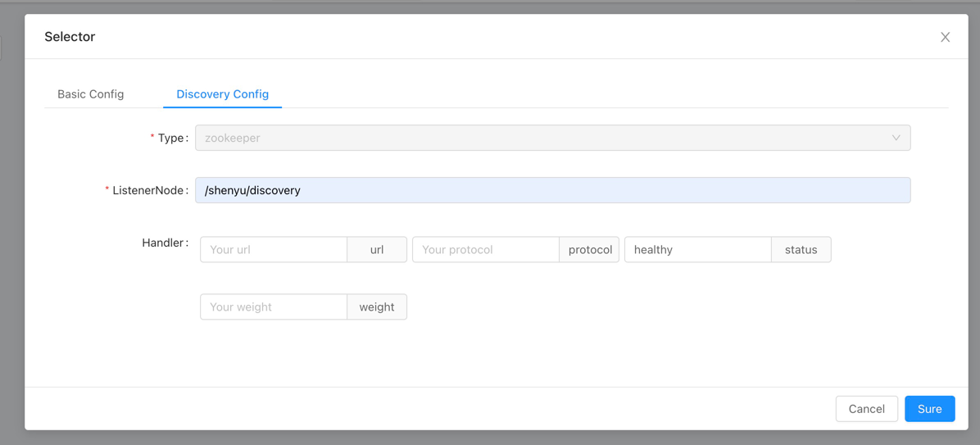
Task: Click the url addon label
Action: click(377, 250)
